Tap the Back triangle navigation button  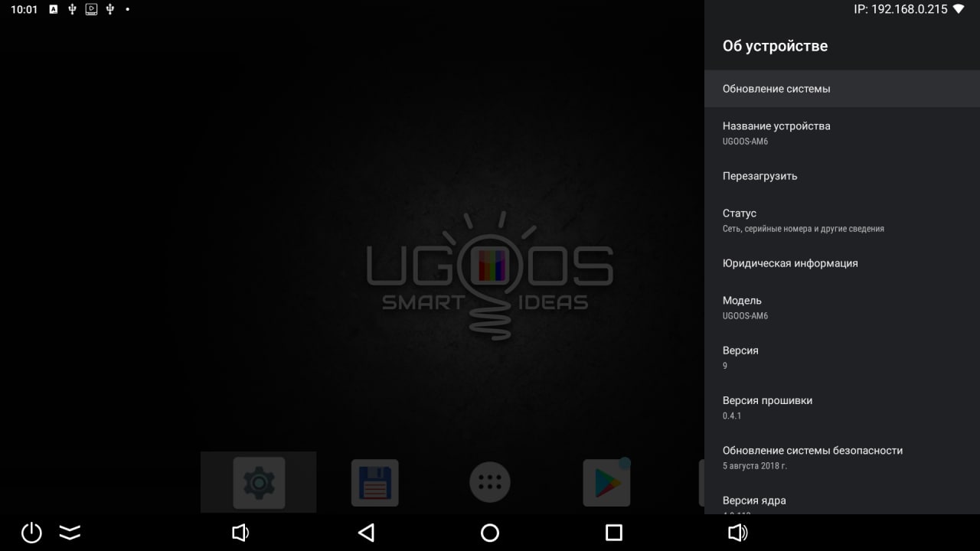coord(366,533)
